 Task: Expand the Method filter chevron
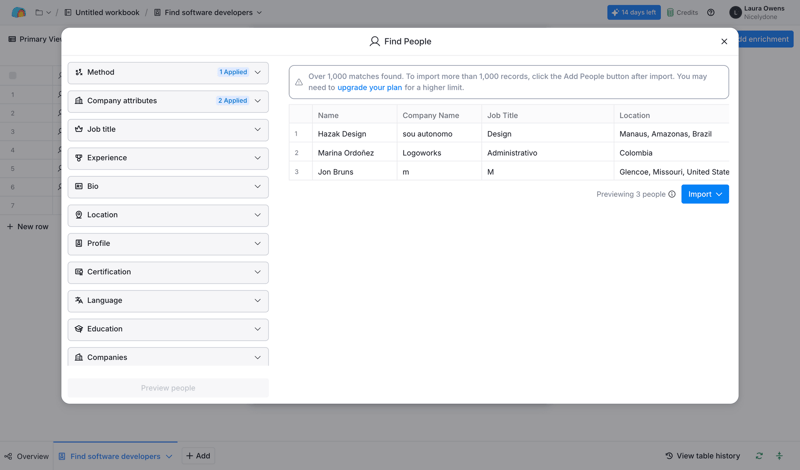coord(258,72)
